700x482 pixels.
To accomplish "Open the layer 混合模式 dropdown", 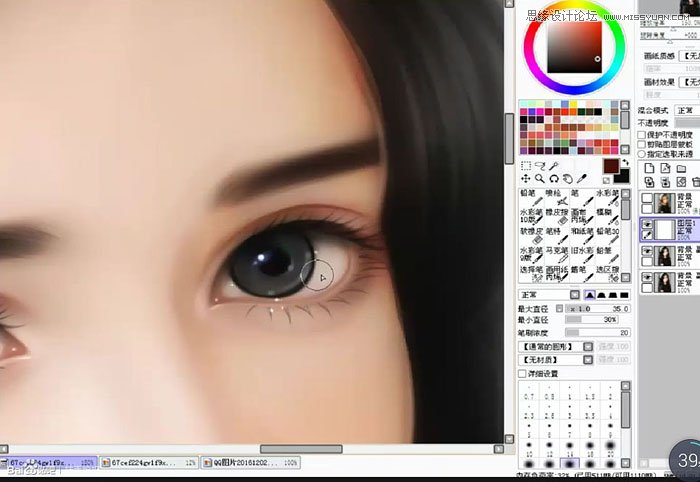I will (687, 110).
